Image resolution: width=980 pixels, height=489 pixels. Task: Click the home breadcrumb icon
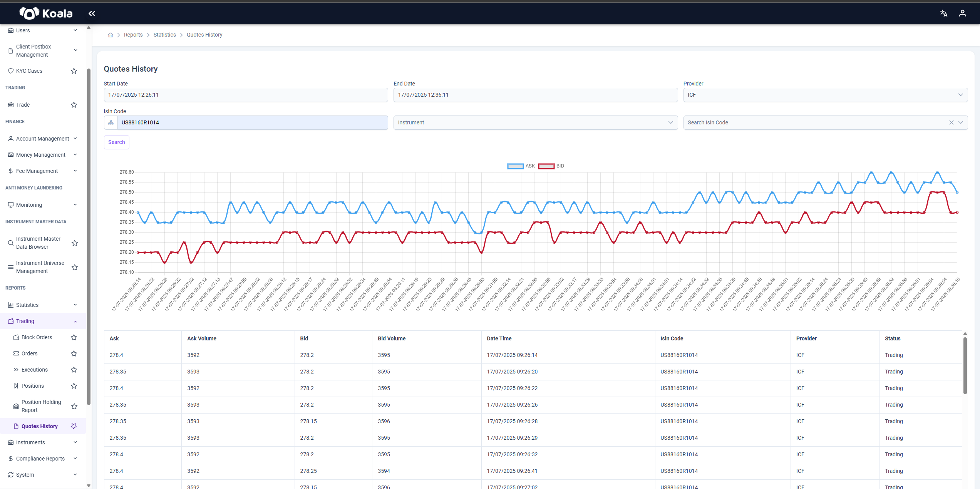click(x=111, y=35)
